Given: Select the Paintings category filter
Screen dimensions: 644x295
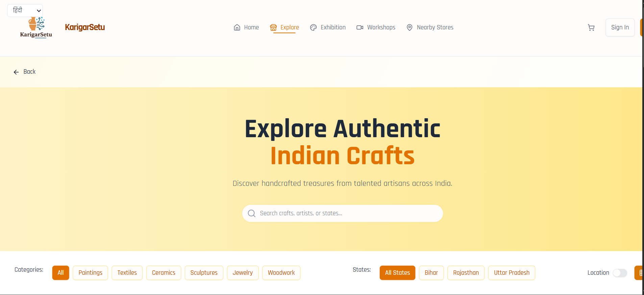Looking at the screenshot, I should (x=90, y=273).
